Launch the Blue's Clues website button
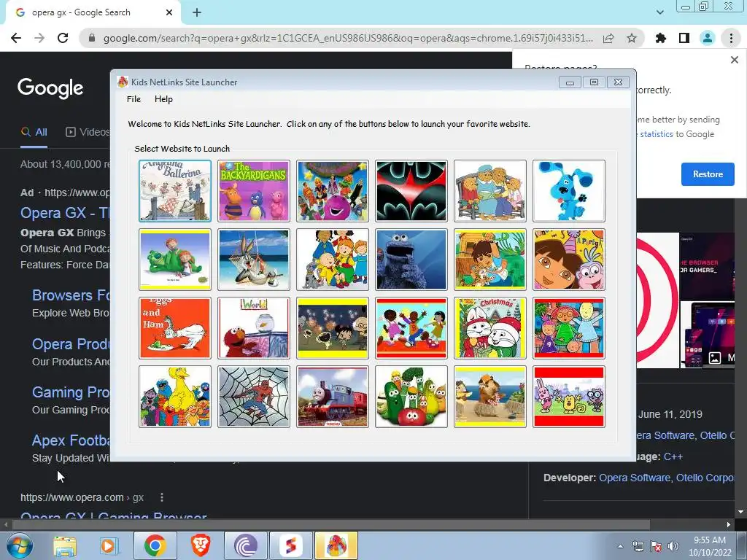This screenshot has width=747, height=560. pos(569,191)
